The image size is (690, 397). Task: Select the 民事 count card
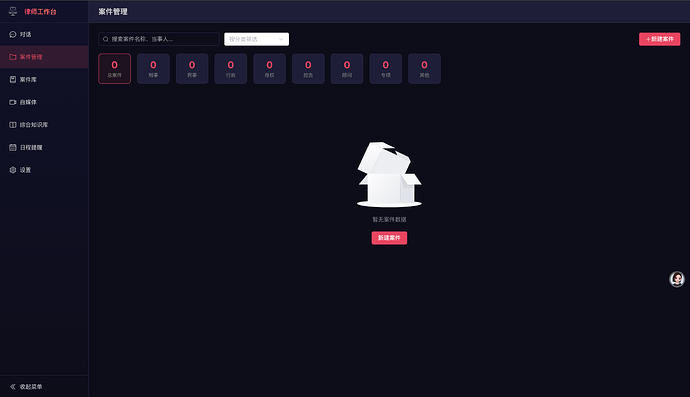(192, 69)
